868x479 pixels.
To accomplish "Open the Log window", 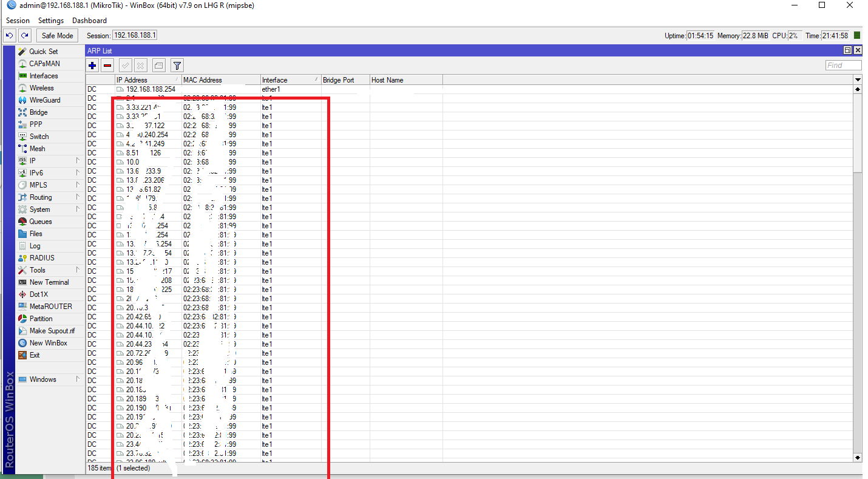I will coord(35,246).
